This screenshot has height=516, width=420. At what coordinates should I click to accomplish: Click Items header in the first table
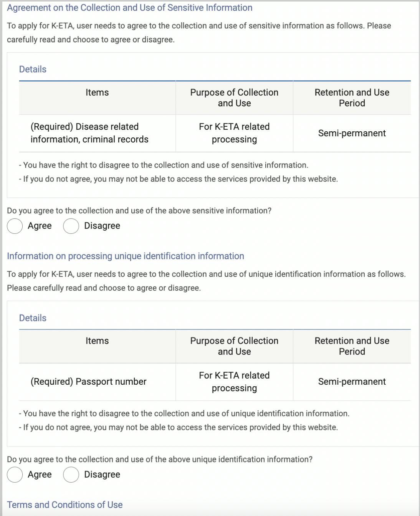[x=97, y=93]
